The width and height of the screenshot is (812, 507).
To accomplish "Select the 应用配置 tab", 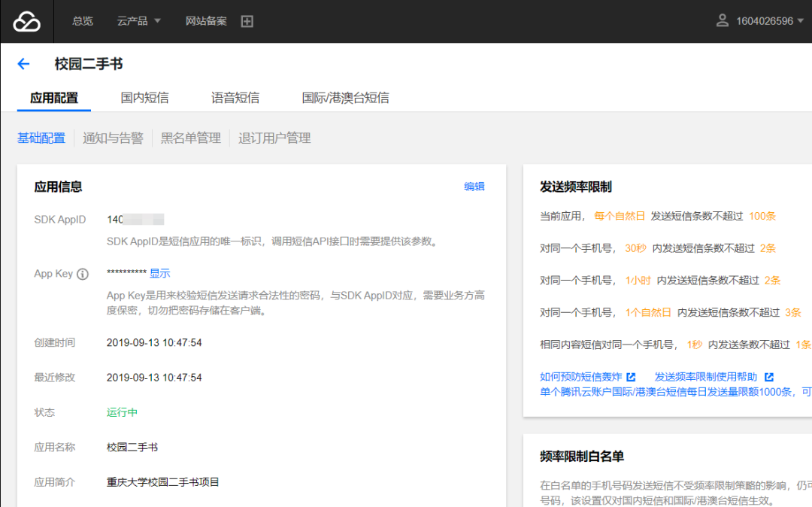I will click(54, 98).
